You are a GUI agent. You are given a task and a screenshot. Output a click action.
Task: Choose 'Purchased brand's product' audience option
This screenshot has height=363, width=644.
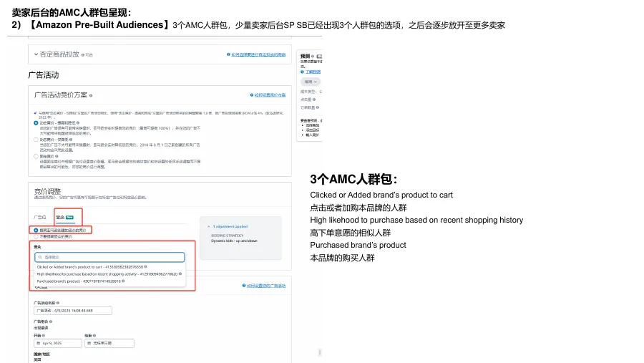coord(79,281)
